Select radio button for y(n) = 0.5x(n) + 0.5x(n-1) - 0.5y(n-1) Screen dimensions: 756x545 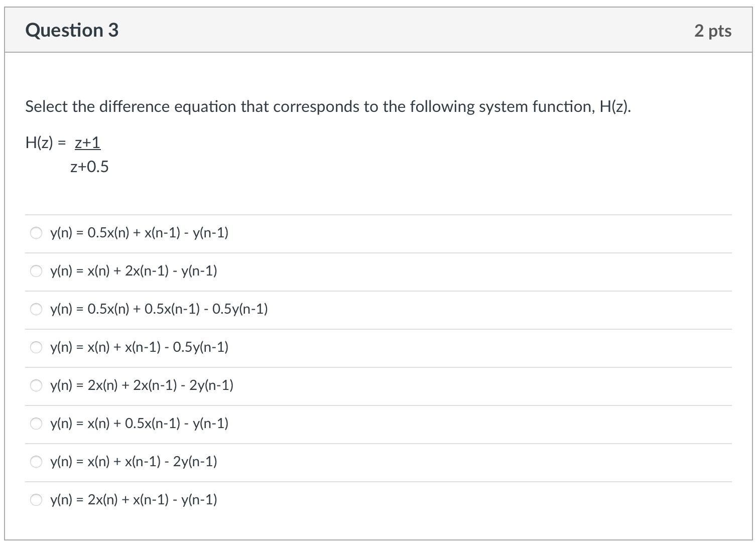(36, 309)
